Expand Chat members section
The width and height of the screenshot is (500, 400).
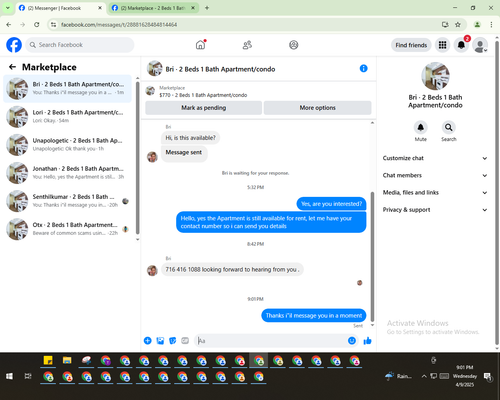pos(435,175)
